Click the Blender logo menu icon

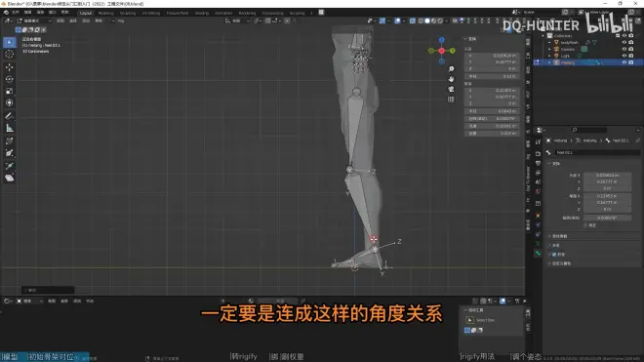(x=6, y=13)
